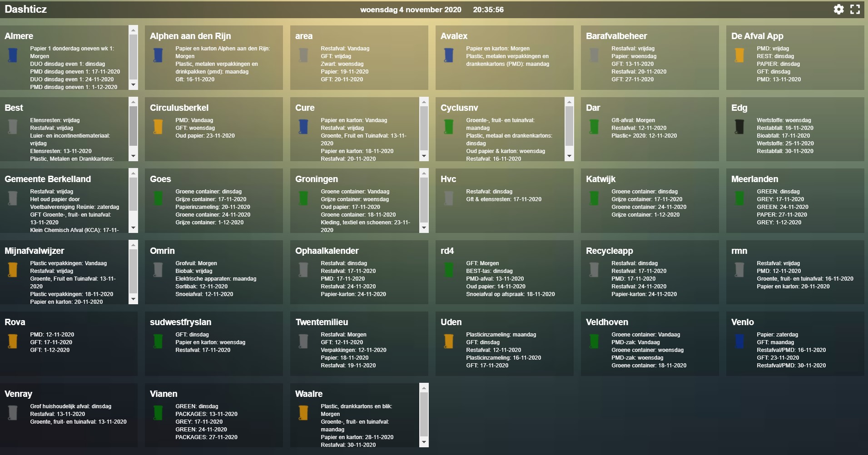Click the orange bin icon in Circulusberkel

click(158, 127)
